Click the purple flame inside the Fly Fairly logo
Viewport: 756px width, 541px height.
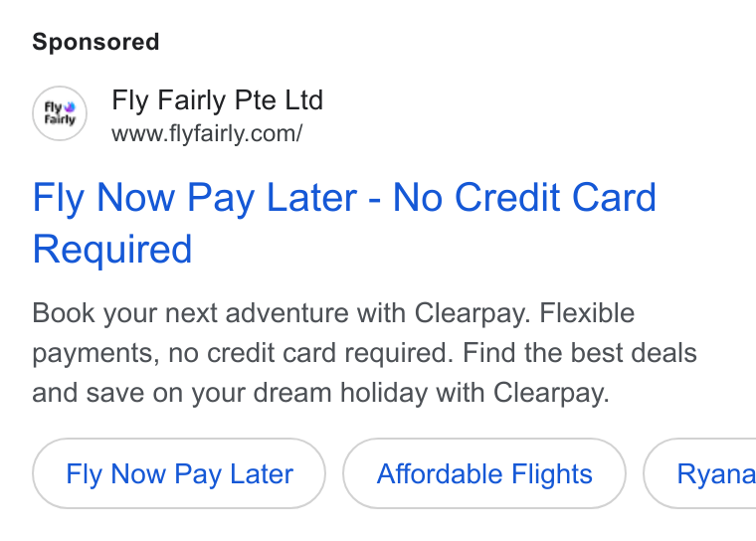pos(71,106)
